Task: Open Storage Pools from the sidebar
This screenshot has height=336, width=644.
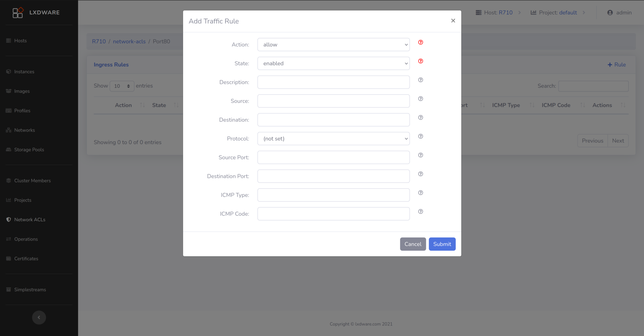Action: 29,149
